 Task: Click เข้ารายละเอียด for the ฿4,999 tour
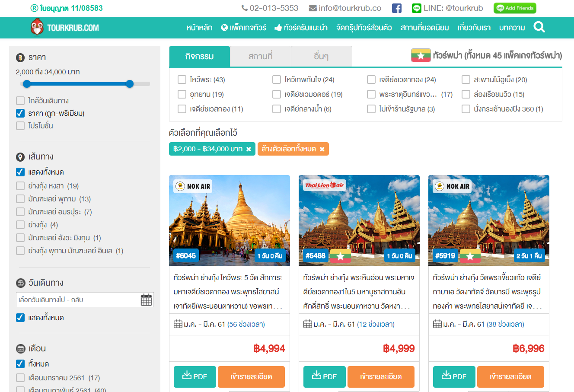pyautogui.click(x=381, y=376)
